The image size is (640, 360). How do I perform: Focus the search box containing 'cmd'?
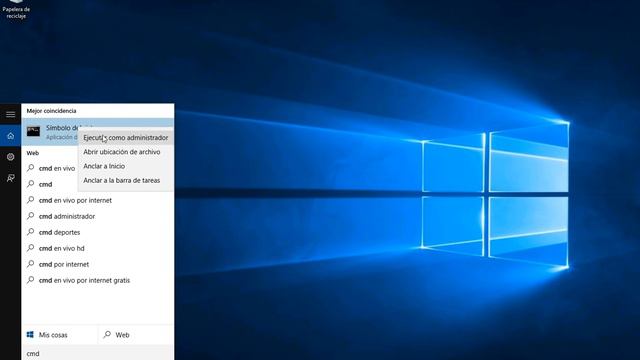(x=98, y=353)
